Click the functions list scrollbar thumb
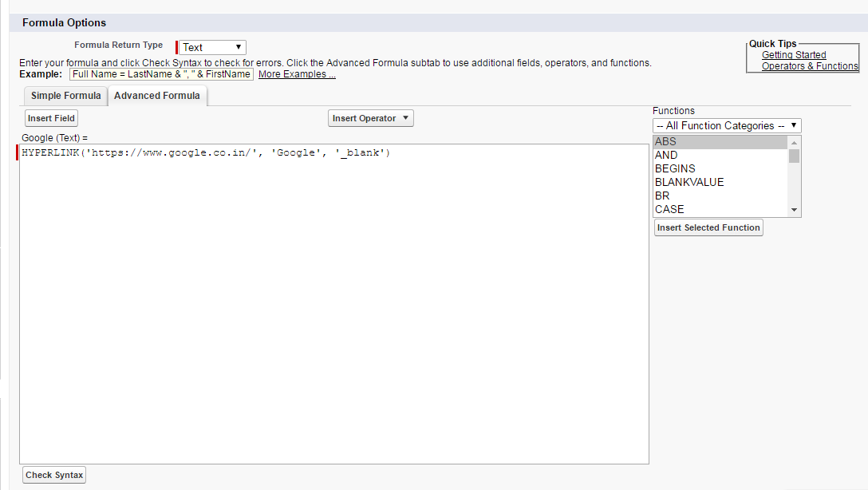Image resolution: width=868 pixels, height=490 pixels. [794, 156]
